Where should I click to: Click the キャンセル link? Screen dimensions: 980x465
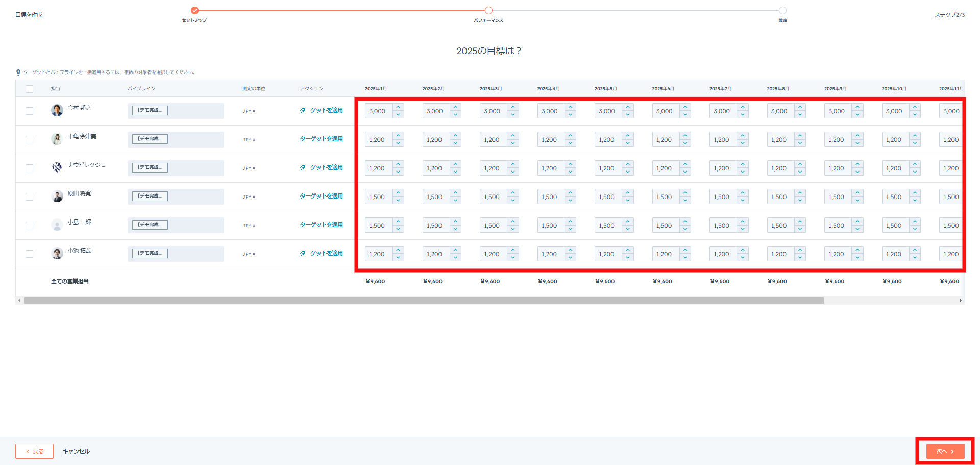click(x=76, y=451)
